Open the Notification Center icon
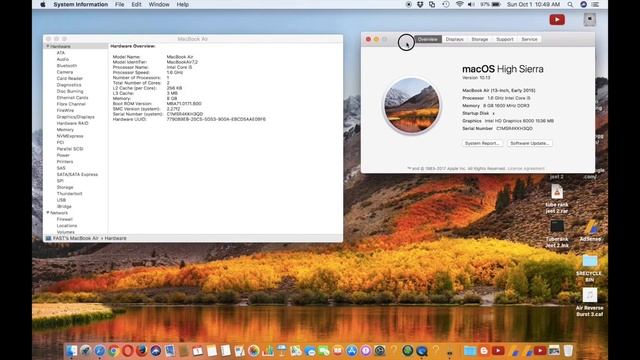 [596, 4]
